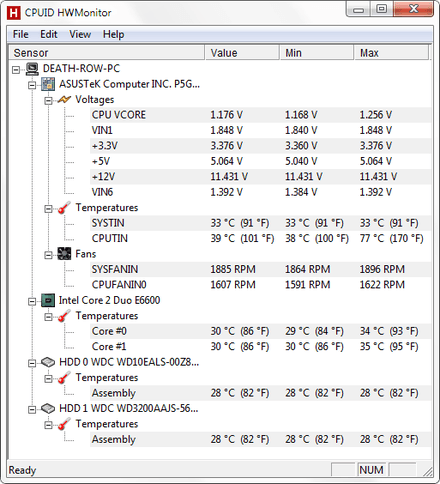Click the CPU Temperatures thermometer icon

click(64, 316)
